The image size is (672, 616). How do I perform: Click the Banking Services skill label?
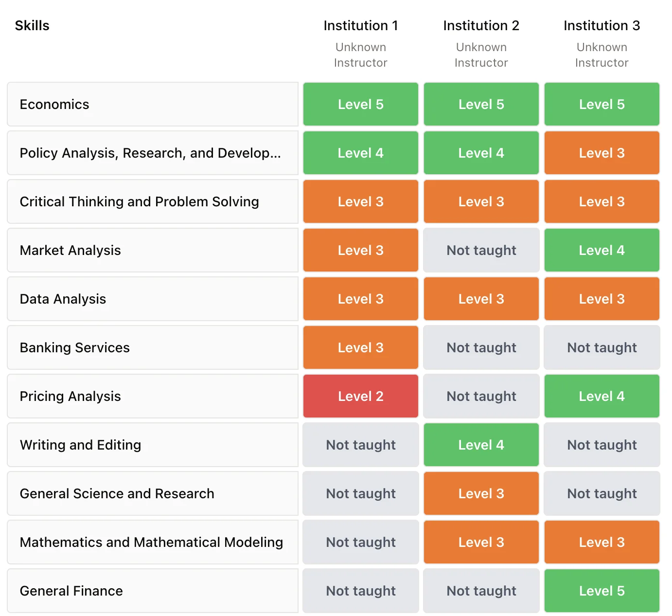(x=152, y=347)
